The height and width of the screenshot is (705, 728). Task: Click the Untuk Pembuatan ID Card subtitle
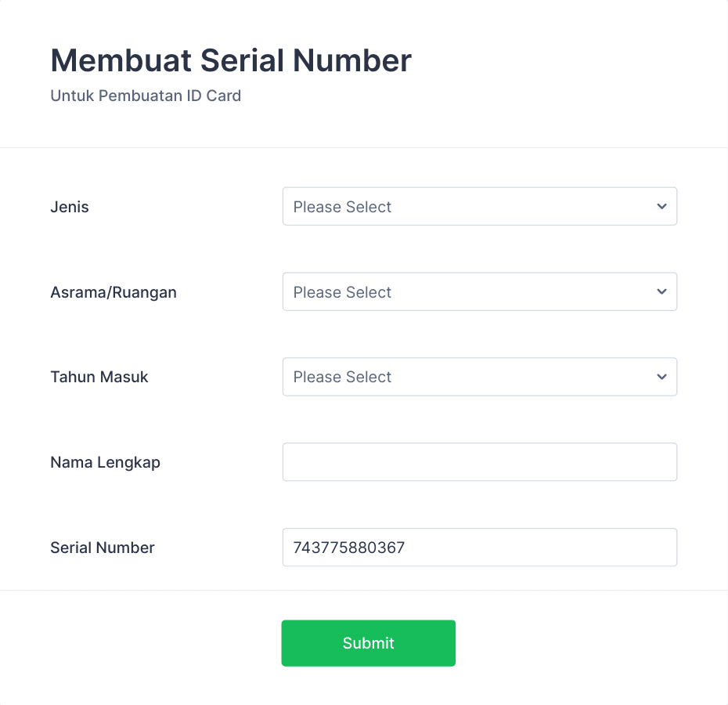[146, 96]
